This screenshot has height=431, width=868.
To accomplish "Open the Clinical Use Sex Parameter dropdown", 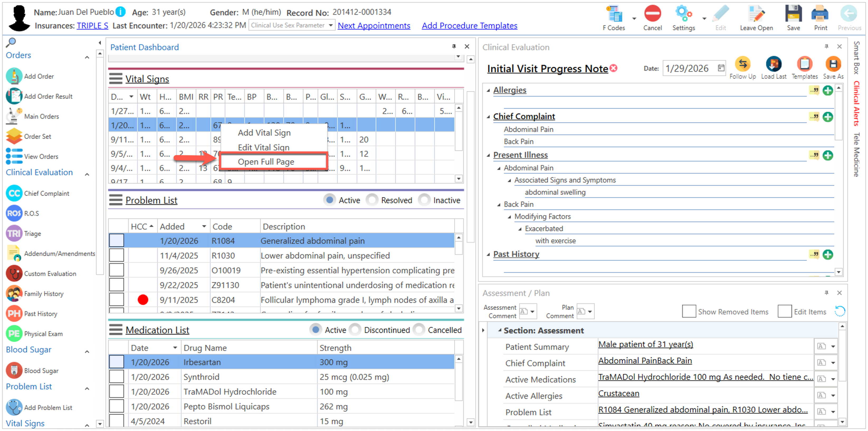I will [x=292, y=25].
